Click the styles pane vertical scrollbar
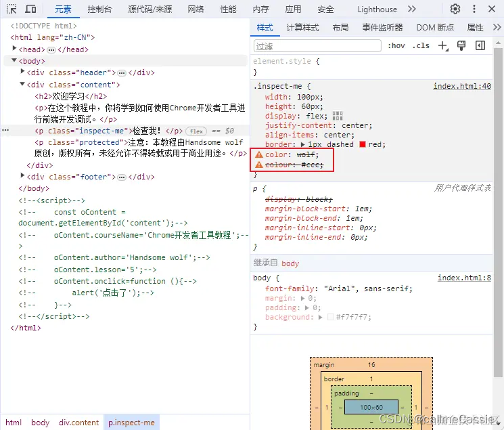The height and width of the screenshot is (430, 504). (x=498, y=213)
